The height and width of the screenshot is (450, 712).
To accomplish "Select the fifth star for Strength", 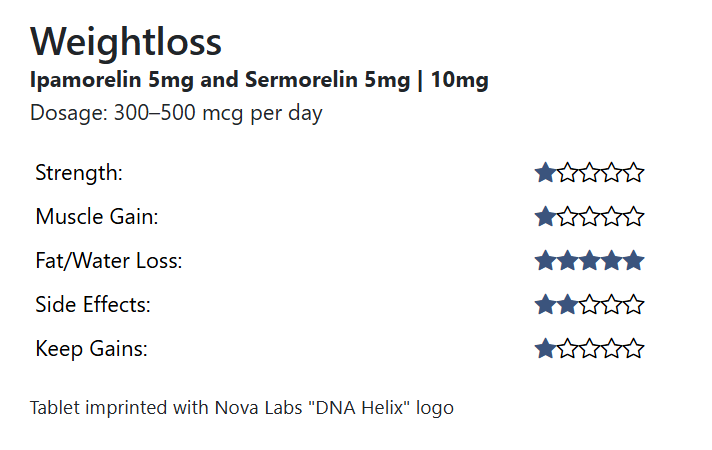I will 634,173.
